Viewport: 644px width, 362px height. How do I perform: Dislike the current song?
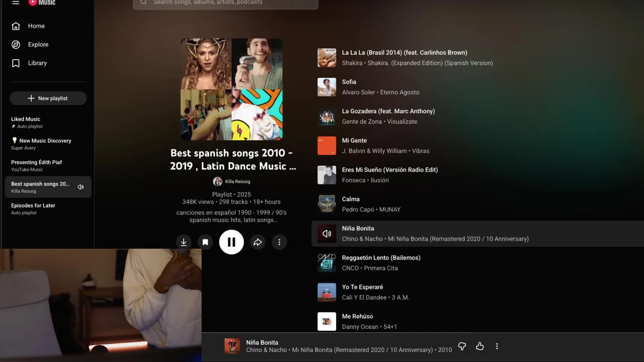462,346
